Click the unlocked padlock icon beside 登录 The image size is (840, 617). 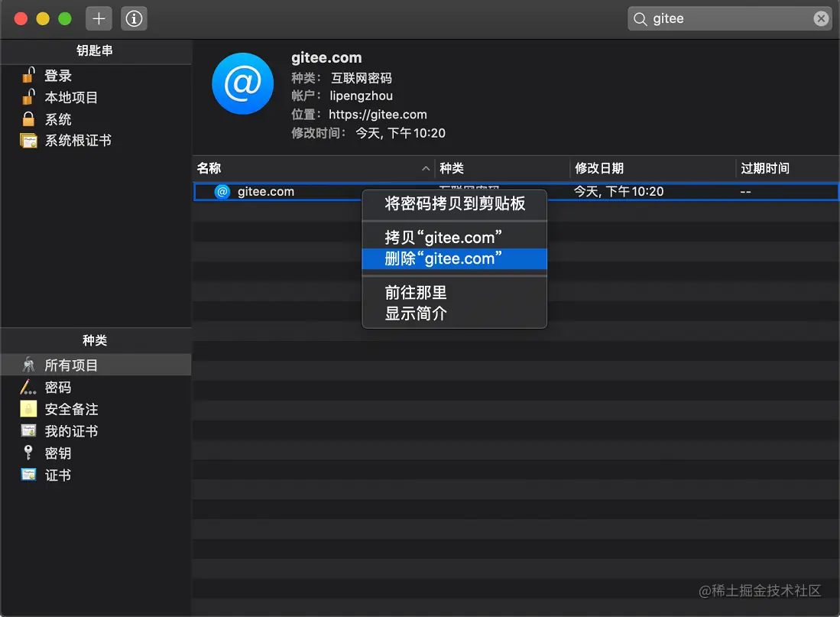tap(29, 75)
